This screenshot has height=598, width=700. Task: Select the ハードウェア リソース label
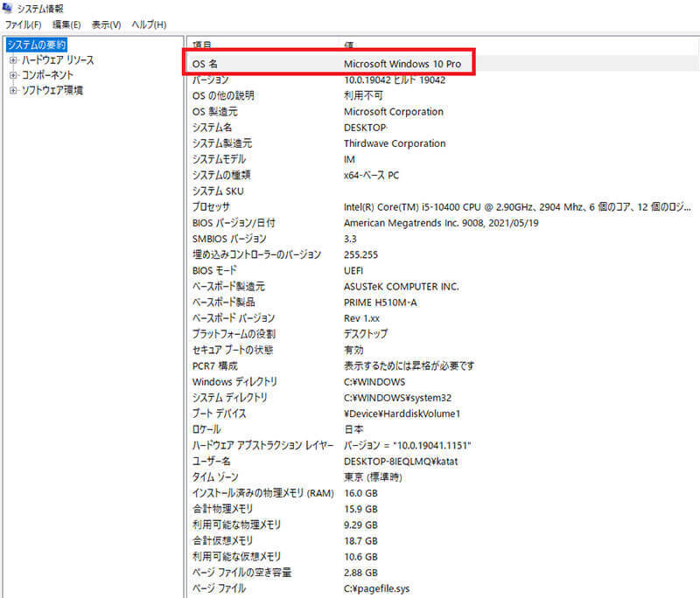(58, 60)
